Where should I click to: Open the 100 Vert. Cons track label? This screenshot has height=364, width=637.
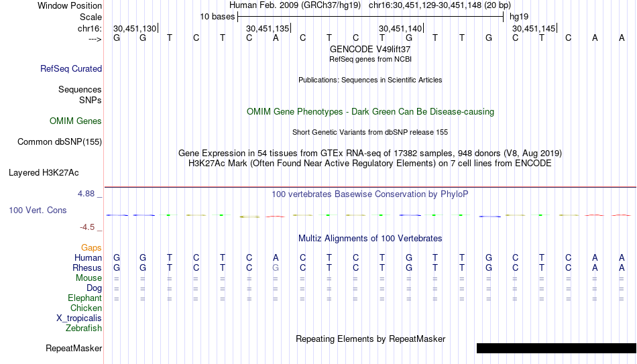(38, 210)
